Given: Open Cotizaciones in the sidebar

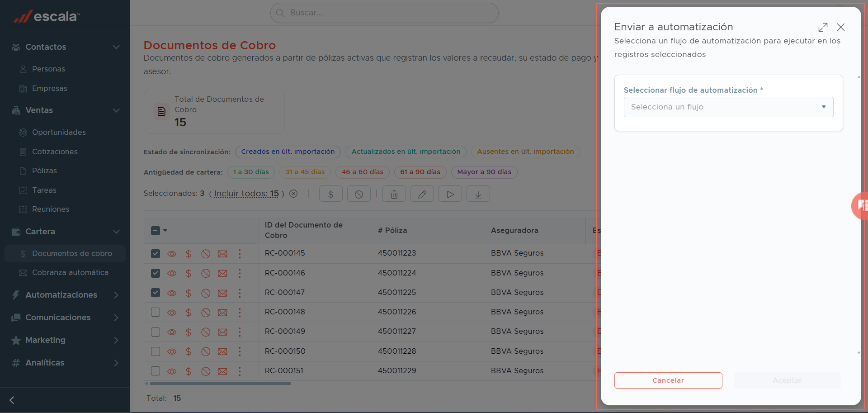Looking at the screenshot, I should point(55,152).
